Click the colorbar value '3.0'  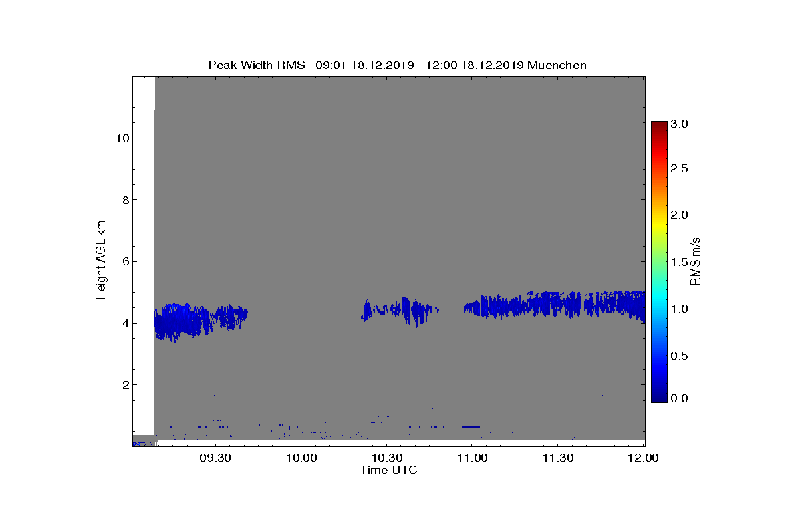coord(679,124)
